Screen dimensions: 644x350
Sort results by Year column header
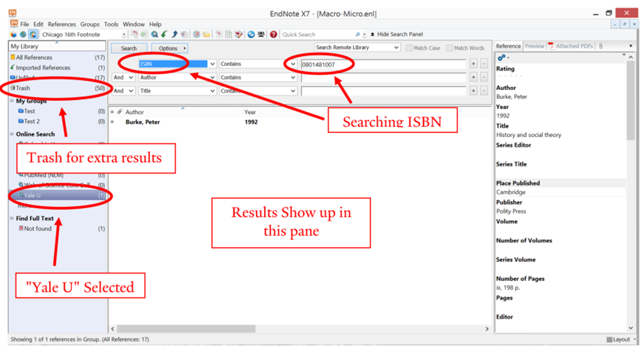pos(250,112)
